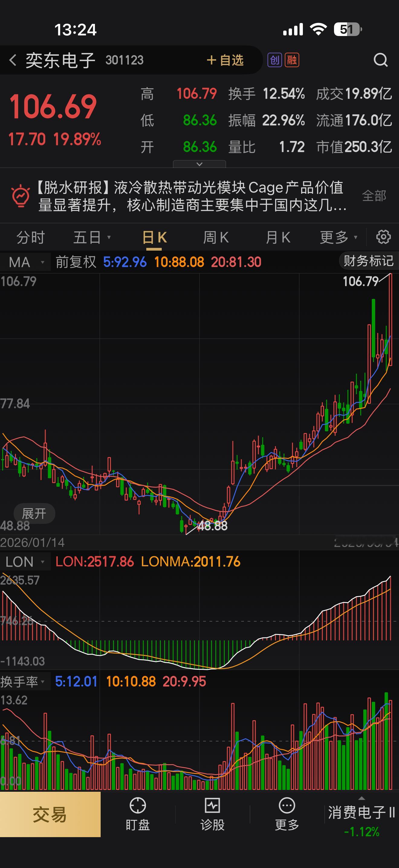The height and width of the screenshot is (868, 399).
Task: Tap 量比 1.72 value
Action: (x=292, y=147)
